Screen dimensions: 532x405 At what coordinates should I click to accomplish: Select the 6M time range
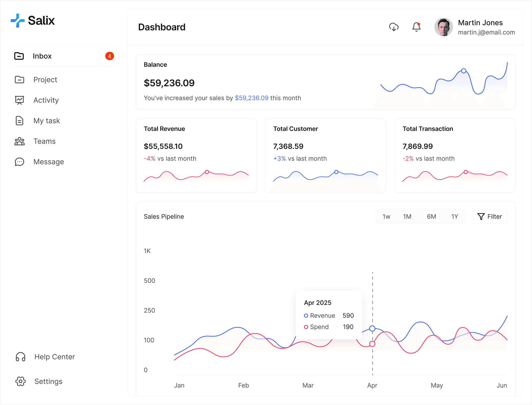431,217
